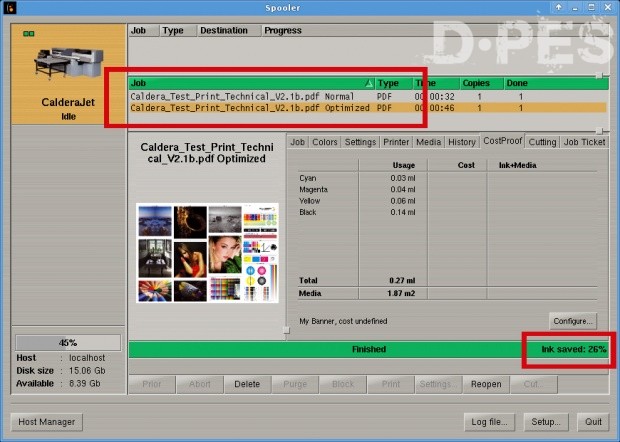This screenshot has height=442, width=620.
Task: Switch to the Colors tab
Action: tap(325, 142)
